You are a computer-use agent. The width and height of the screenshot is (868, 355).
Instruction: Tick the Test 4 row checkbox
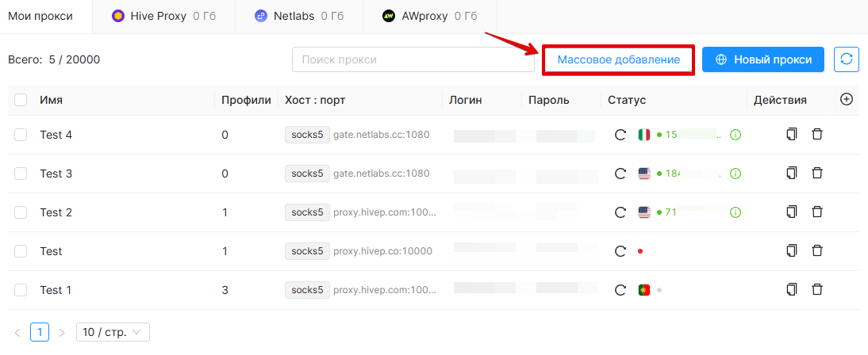pyautogui.click(x=21, y=135)
